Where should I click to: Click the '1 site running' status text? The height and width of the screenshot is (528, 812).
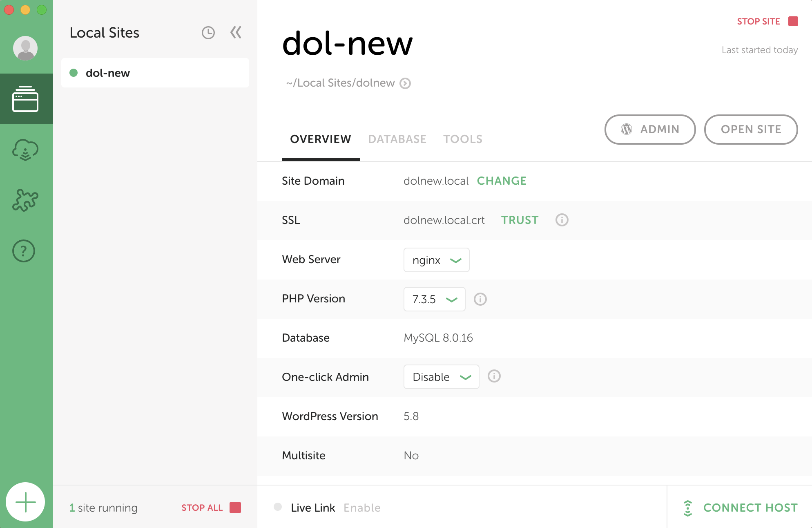pos(103,508)
